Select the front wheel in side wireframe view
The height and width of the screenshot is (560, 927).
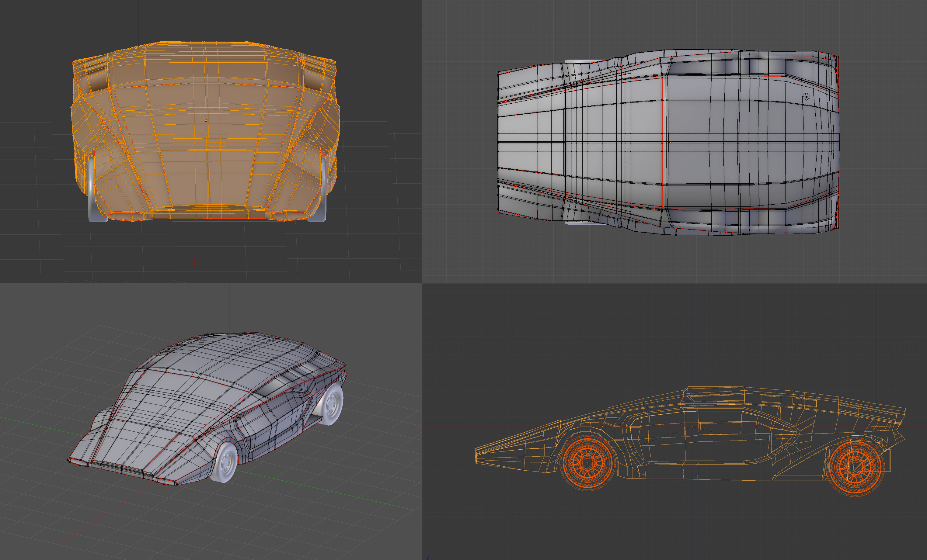(588, 463)
